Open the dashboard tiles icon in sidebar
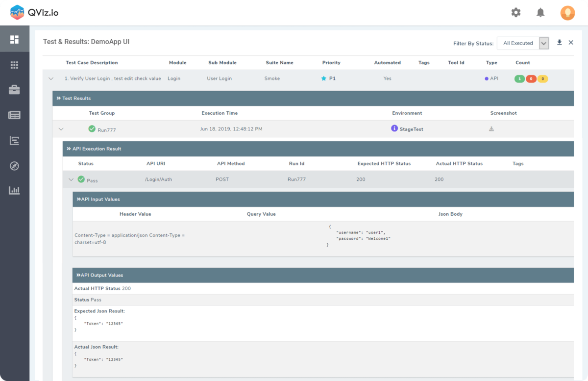 tap(15, 38)
